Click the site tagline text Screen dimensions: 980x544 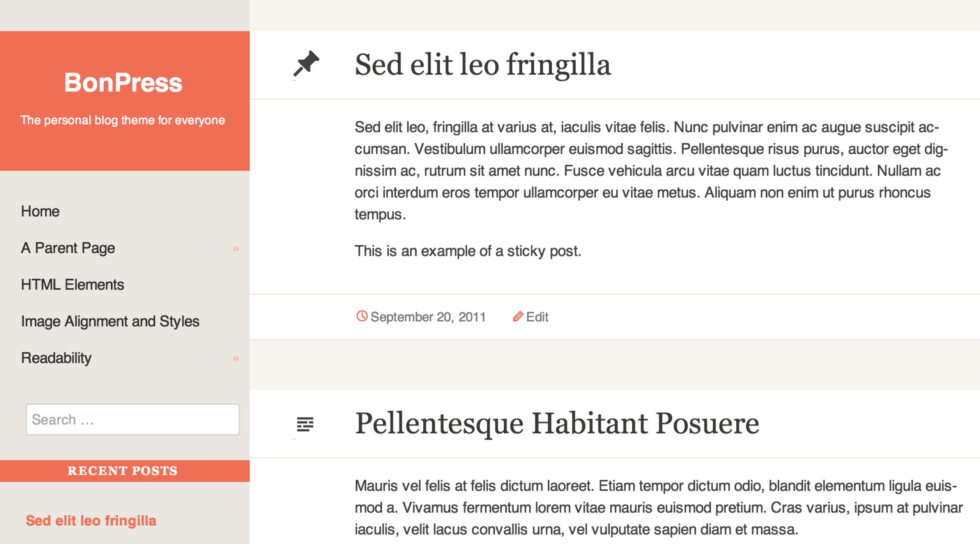[122, 120]
